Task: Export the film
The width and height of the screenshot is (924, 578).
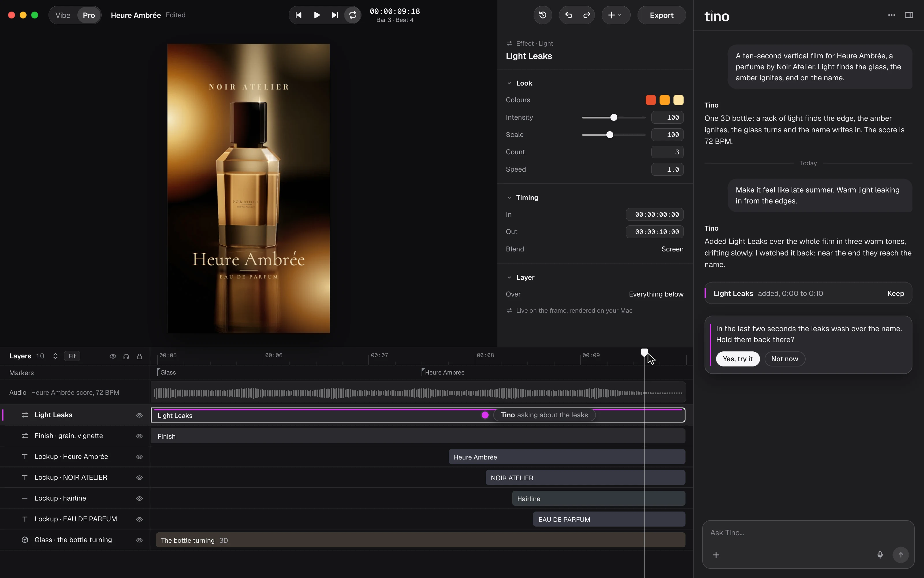Action: (x=661, y=15)
